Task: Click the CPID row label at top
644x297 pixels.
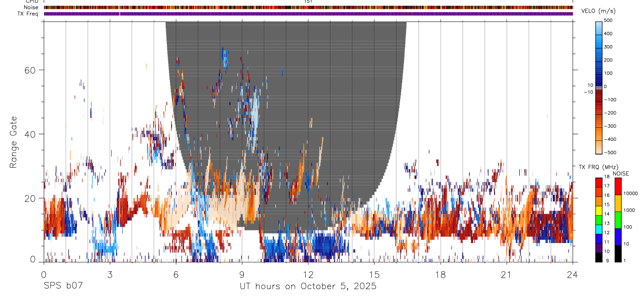Action: coord(33,2)
